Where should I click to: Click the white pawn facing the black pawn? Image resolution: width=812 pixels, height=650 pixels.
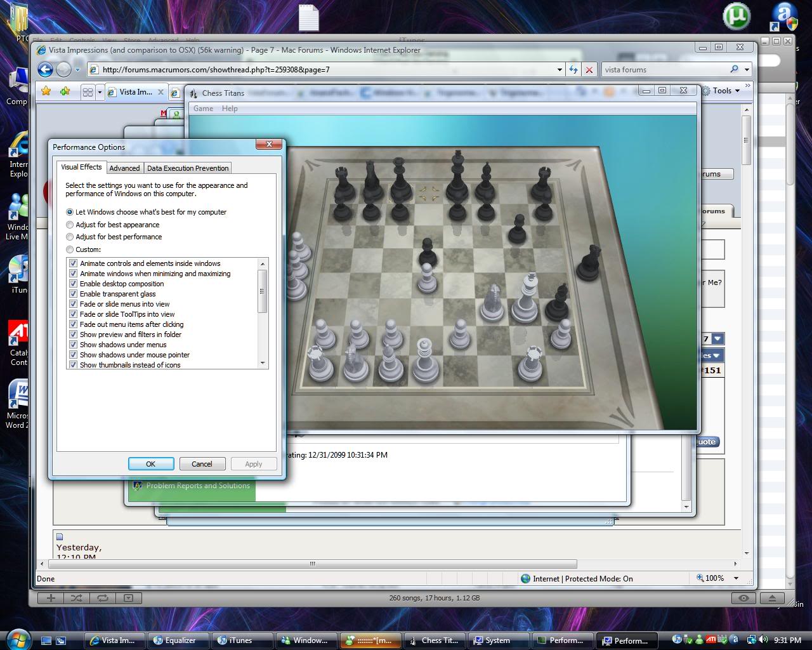(428, 278)
